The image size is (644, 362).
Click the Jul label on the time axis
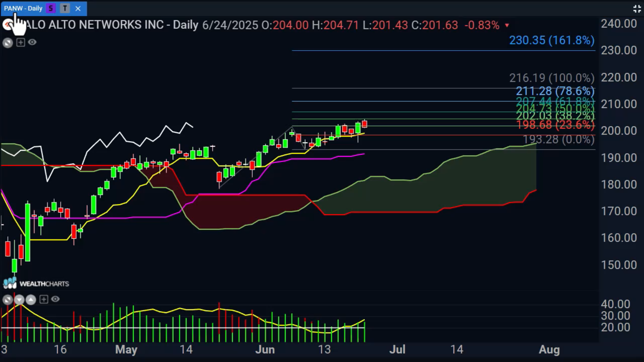pos(397,350)
